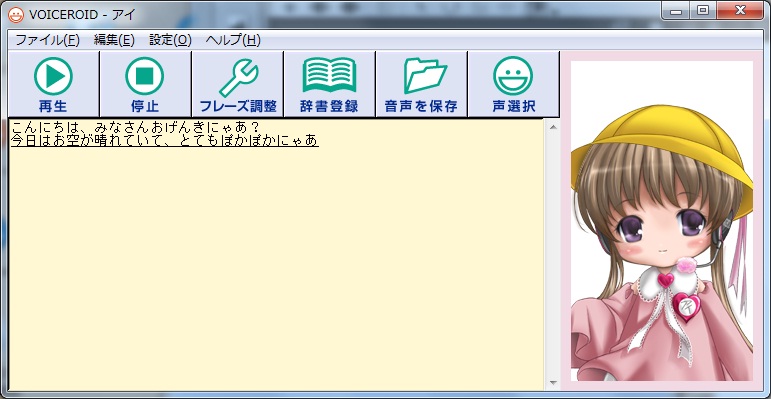
Task: Click the text area scrollbar down arrow
Action: tap(552, 382)
